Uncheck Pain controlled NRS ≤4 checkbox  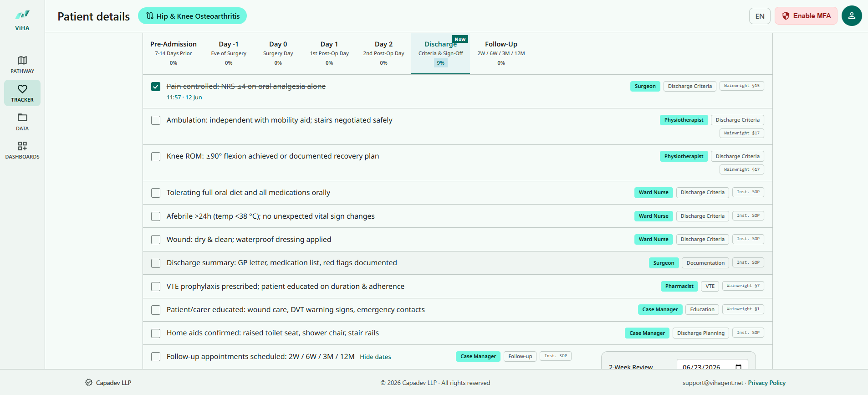[x=156, y=87]
